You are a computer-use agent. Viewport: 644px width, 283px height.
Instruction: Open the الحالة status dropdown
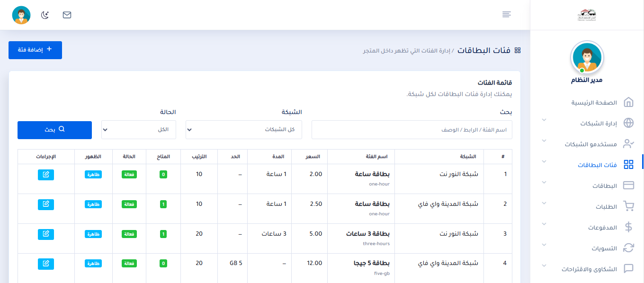(x=138, y=130)
